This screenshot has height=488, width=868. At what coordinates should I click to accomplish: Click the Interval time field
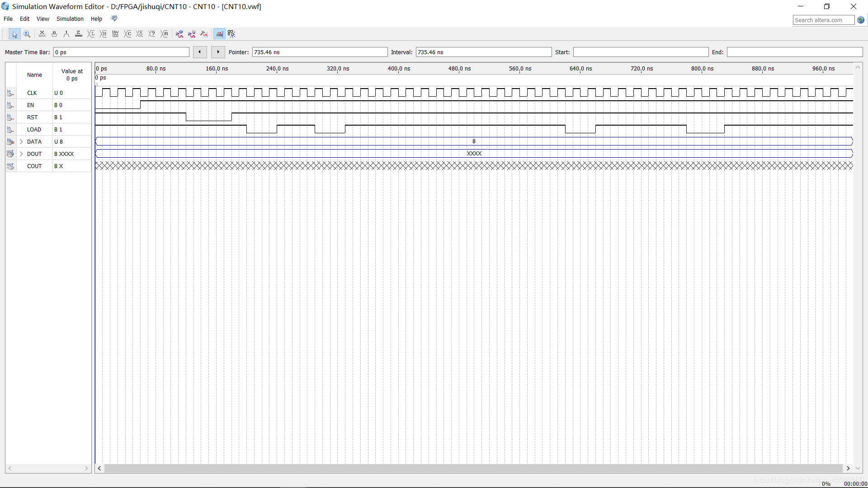tap(484, 52)
